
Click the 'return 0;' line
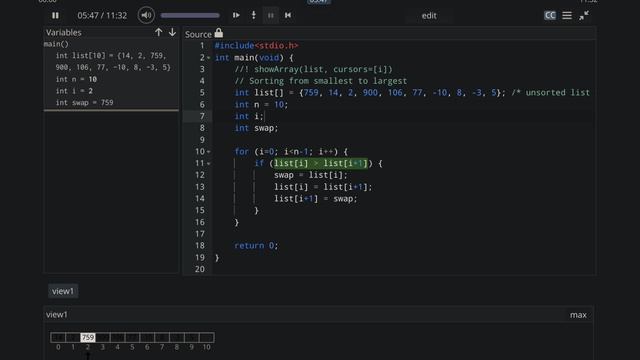256,246
